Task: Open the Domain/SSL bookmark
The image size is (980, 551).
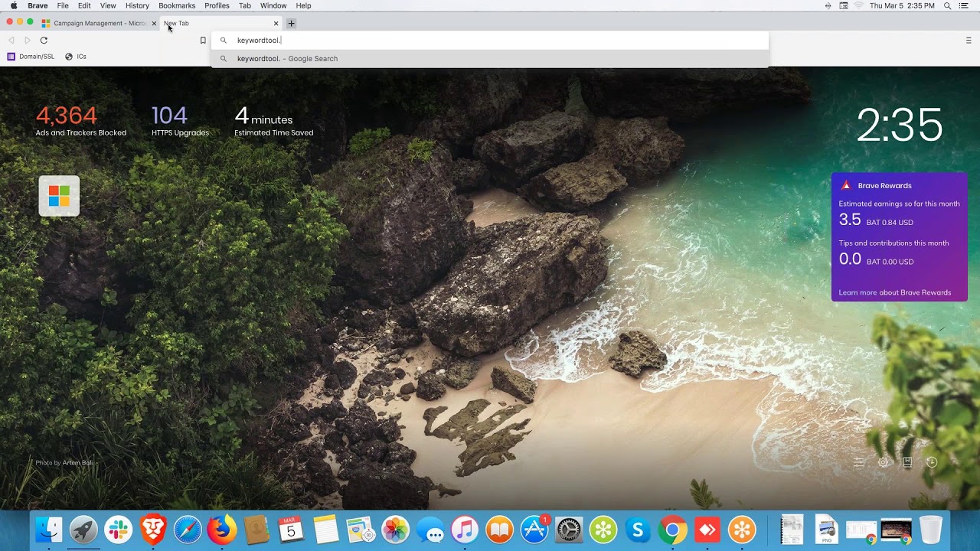Action: pos(31,57)
